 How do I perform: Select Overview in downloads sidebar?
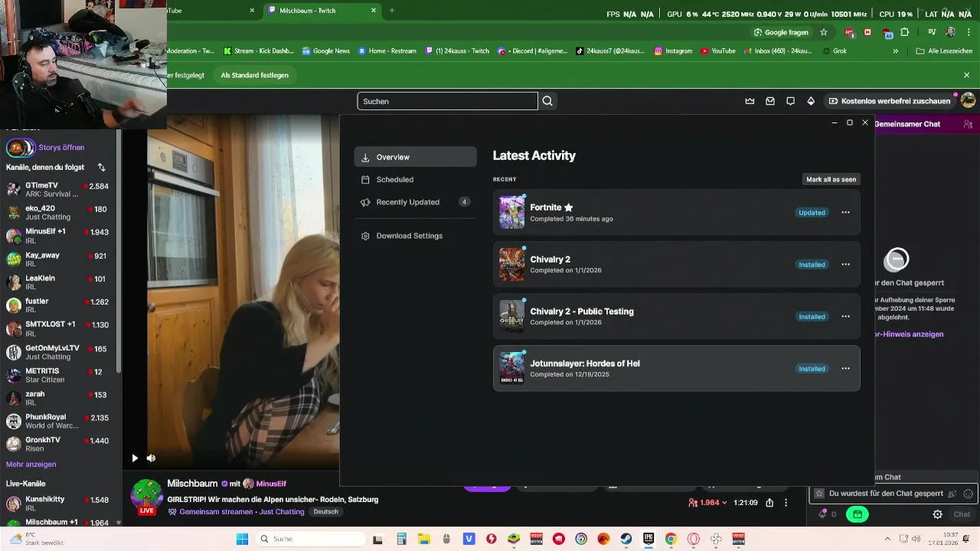coord(415,157)
